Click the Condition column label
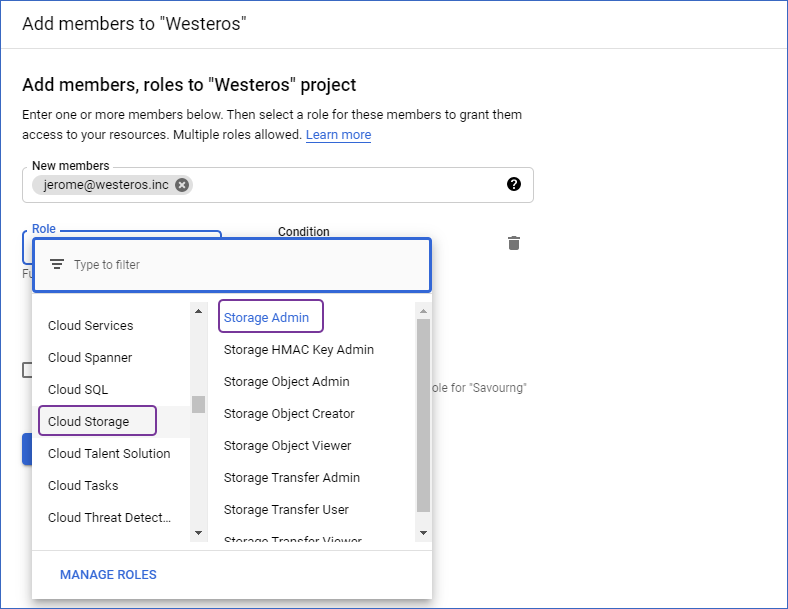 click(x=304, y=232)
